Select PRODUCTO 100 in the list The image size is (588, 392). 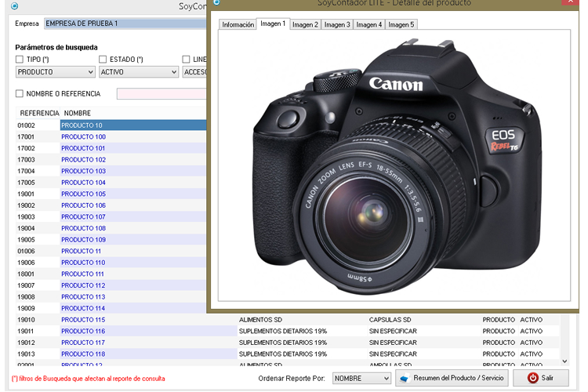(83, 137)
